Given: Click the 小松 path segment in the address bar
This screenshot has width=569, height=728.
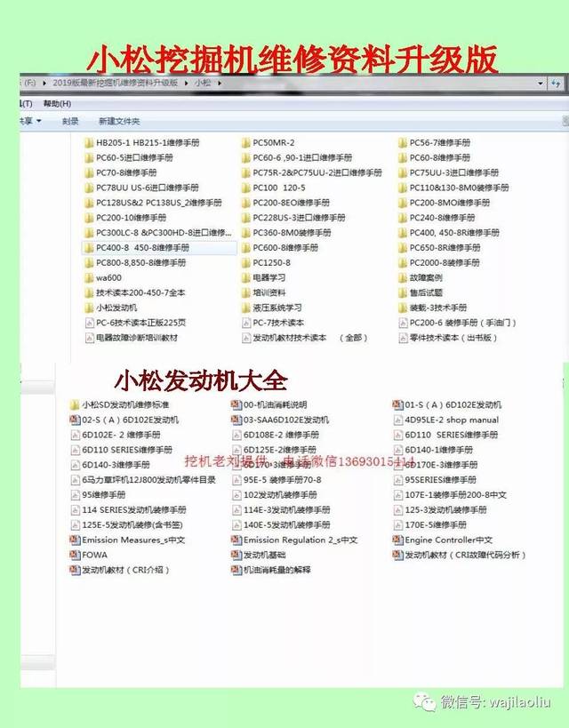Looking at the screenshot, I should point(203,83).
